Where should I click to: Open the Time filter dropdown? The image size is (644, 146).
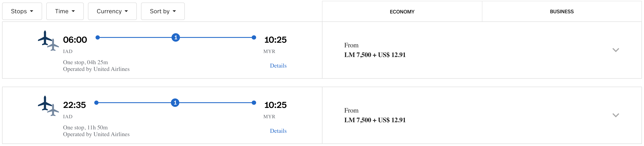click(x=65, y=11)
